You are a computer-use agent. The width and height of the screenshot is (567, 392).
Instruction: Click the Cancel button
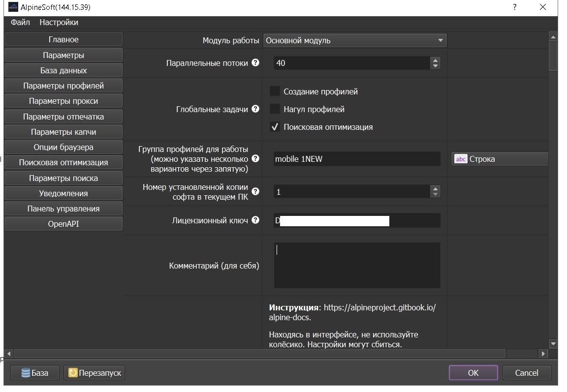click(527, 373)
